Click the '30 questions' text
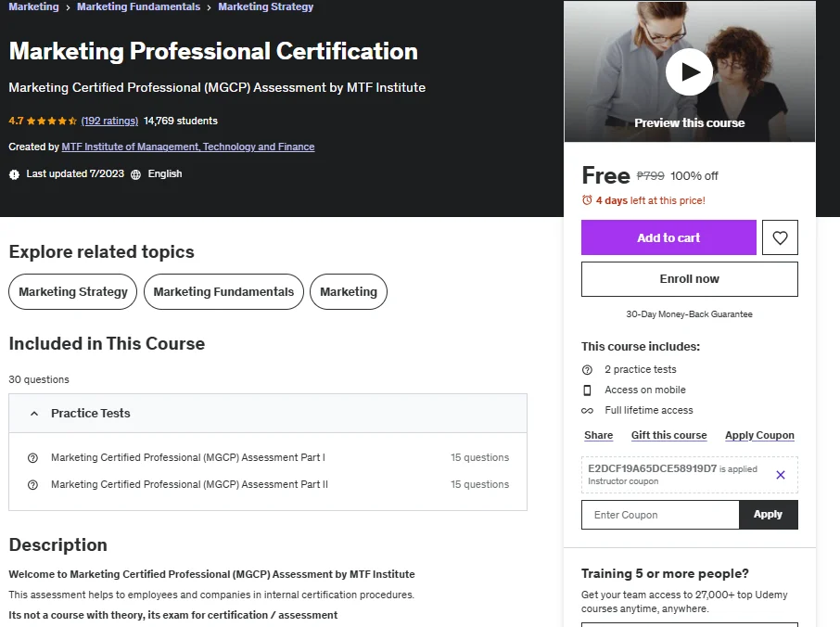This screenshot has width=840, height=627. (39, 379)
